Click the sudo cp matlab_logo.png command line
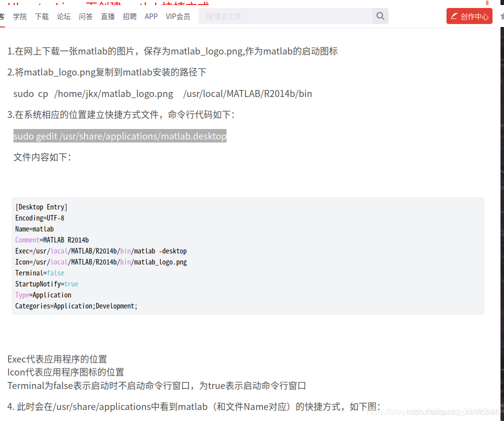Image resolution: width=504 pixels, height=421 pixels. [162, 93]
